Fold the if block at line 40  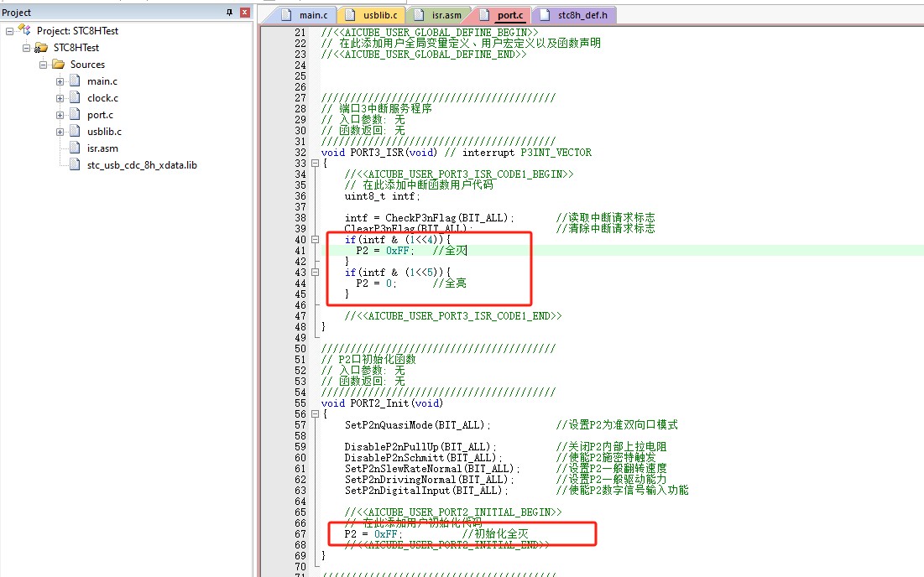[x=315, y=240]
